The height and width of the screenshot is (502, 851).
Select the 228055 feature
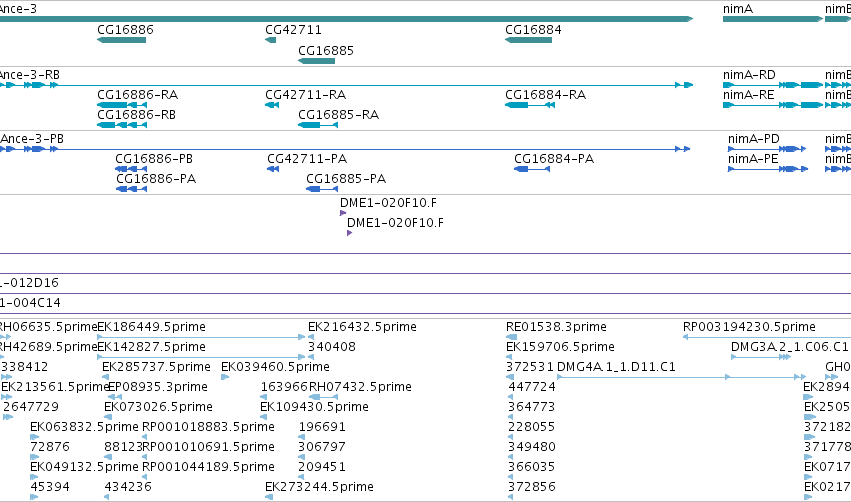tap(511, 437)
